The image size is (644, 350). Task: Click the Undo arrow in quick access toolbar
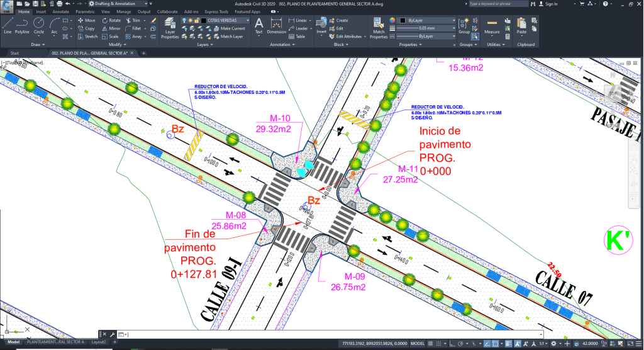tap(68, 4)
